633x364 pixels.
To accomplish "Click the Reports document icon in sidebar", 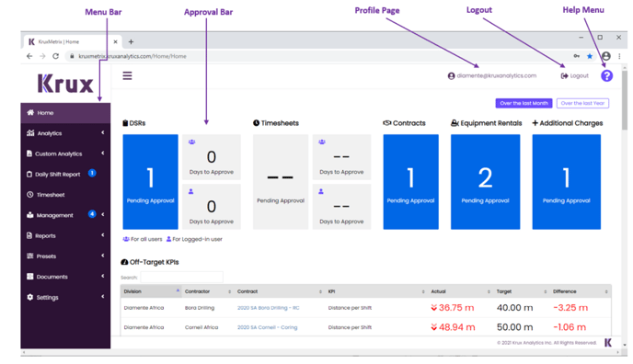I will [29, 235].
